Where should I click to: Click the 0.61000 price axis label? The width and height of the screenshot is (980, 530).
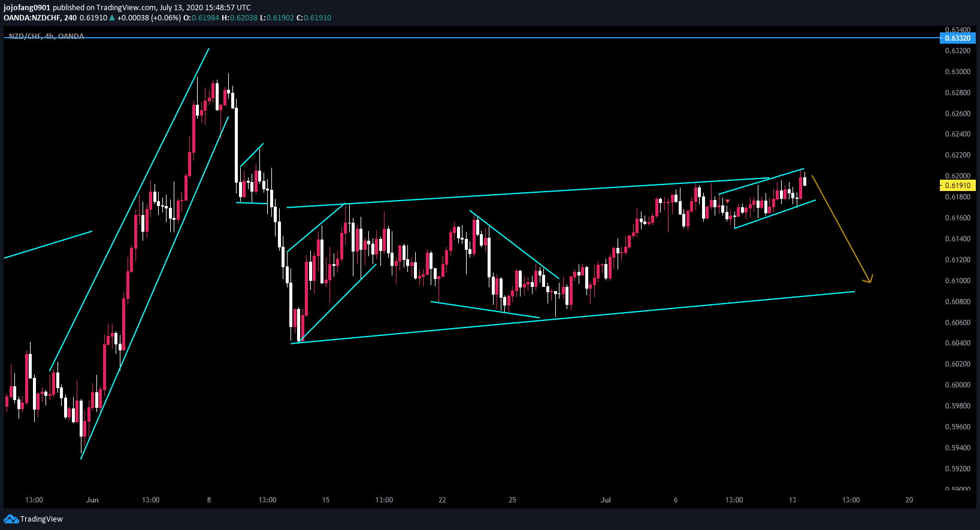957,281
